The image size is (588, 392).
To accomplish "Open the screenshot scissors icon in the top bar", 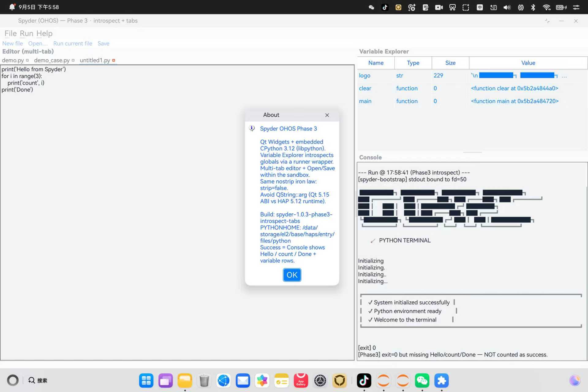I will pos(452,7).
